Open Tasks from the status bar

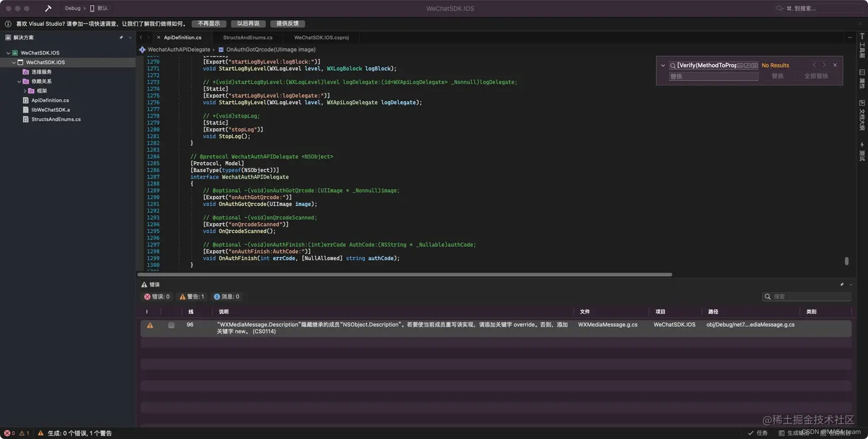[x=758, y=433]
